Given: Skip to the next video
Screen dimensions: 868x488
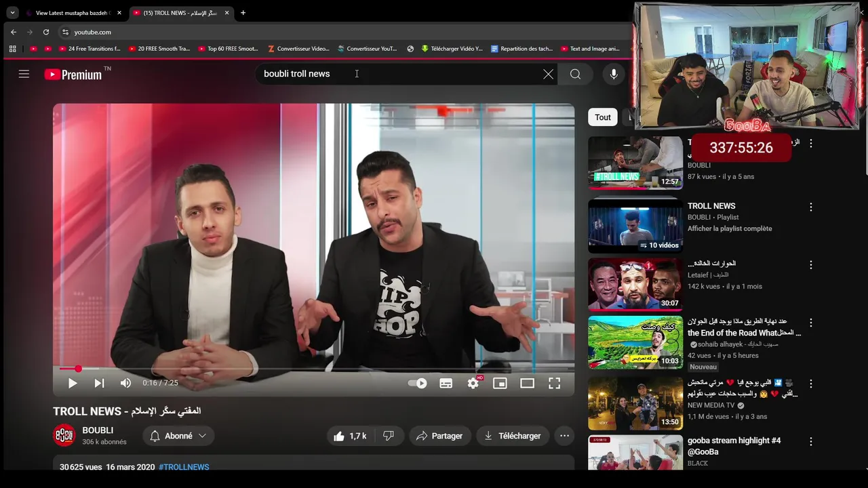Looking at the screenshot, I should tap(99, 383).
